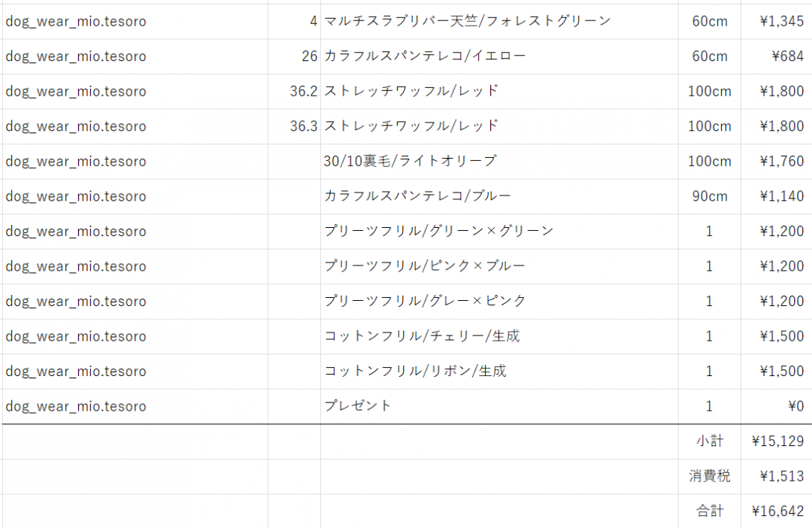Select the ¥1,513 consumption tax cell
812x528 pixels.
(777, 476)
